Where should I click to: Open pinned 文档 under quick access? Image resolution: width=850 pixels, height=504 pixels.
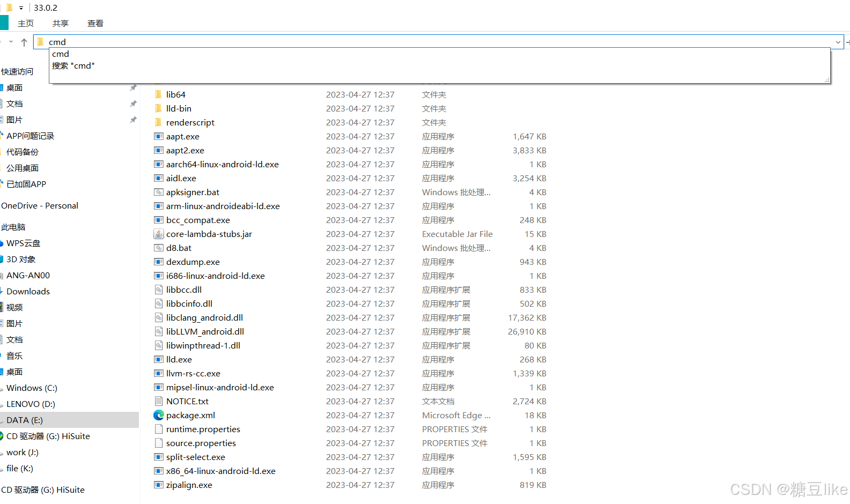pyautogui.click(x=14, y=104)
